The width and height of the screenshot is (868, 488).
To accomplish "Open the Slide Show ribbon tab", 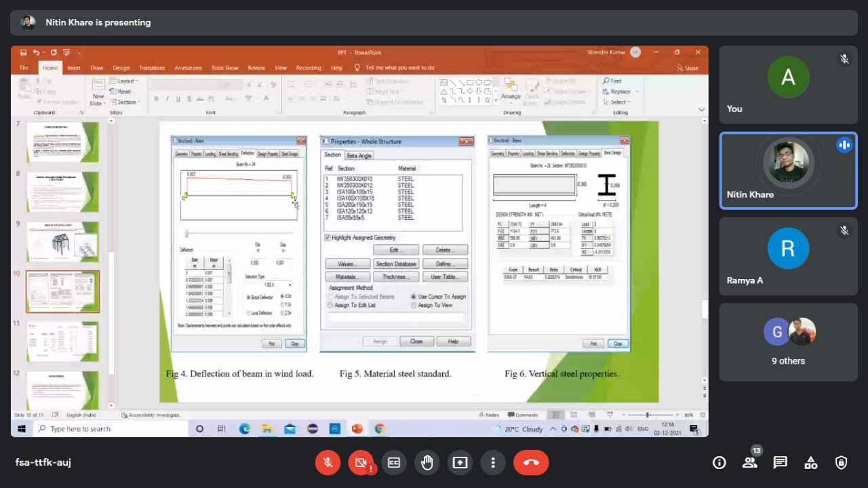I will point(225,68).
